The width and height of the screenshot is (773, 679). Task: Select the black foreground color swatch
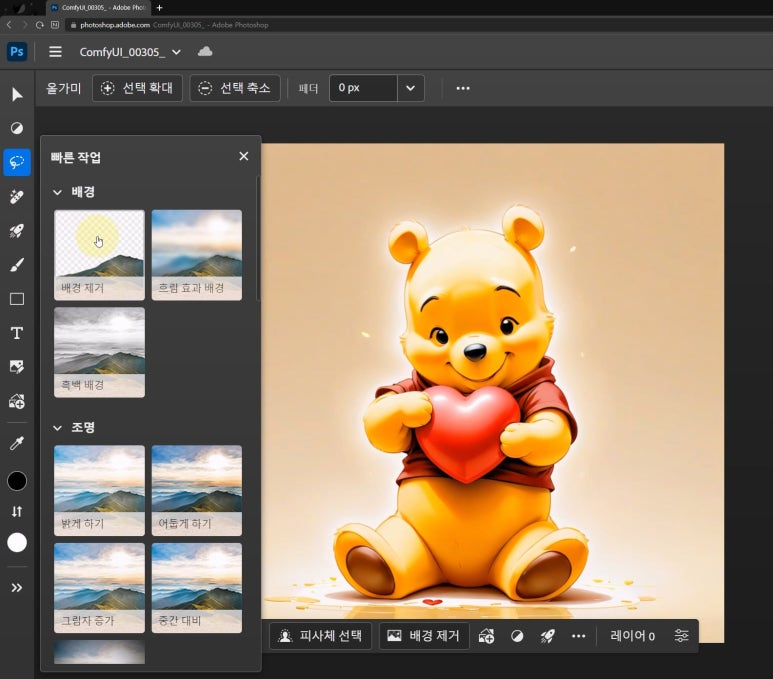(17, 481)
